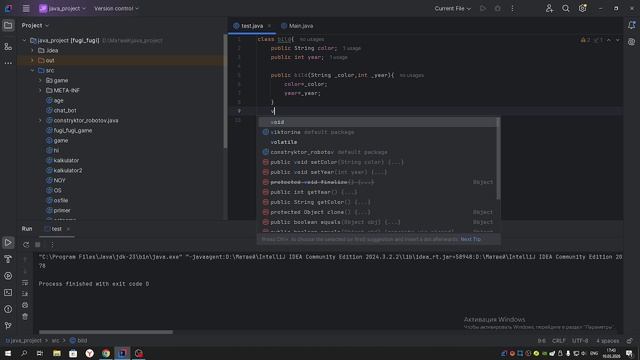Show more tool windows ellipsis

pos(8,63)
